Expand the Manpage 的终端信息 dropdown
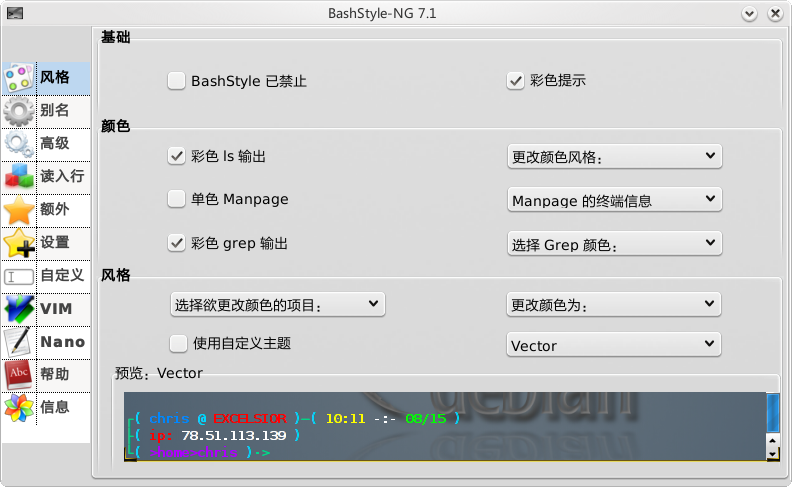This screenshot has width=792, height=487. pyautogui.click(x=614, y=200)
